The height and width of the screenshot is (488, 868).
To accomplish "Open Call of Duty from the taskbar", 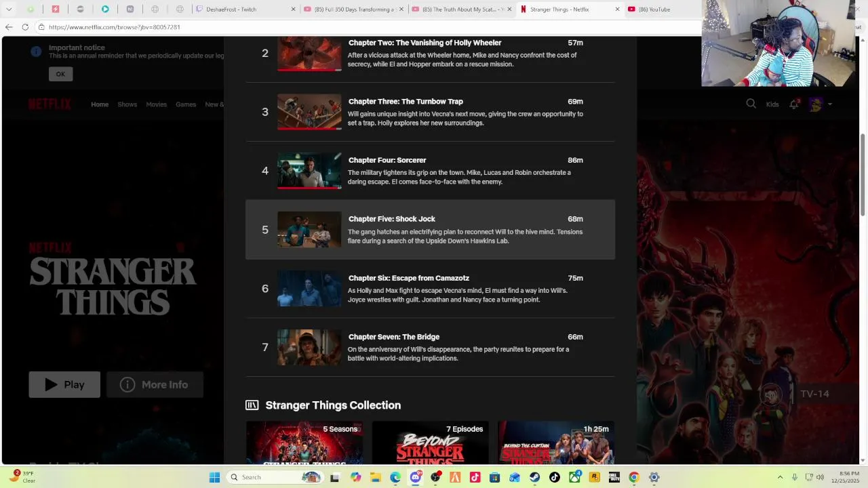I will (x=614, y=477).
